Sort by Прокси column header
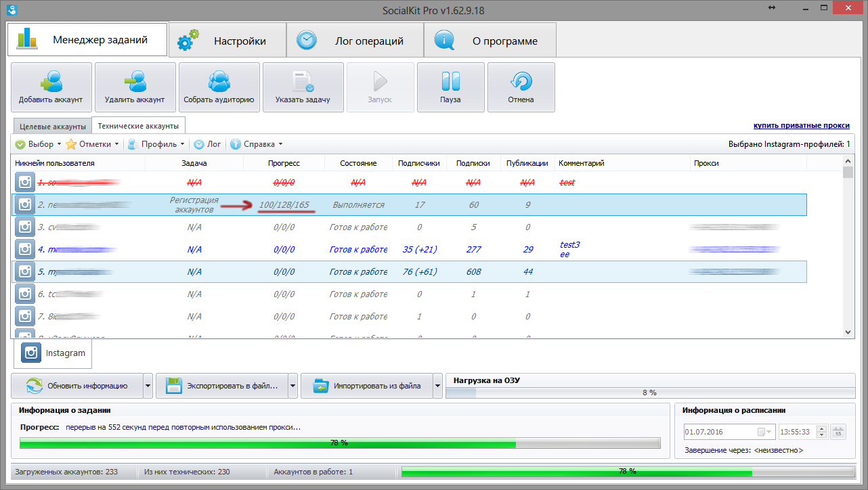 748,163
